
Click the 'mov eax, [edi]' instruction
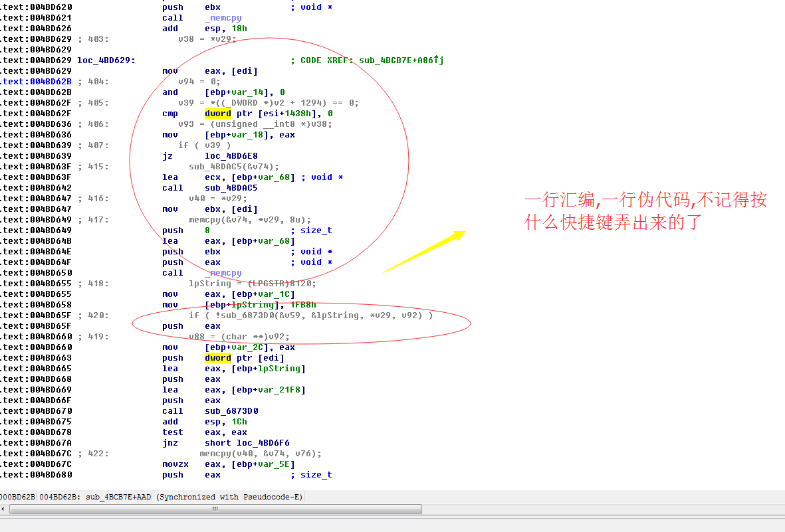(210, 71)
